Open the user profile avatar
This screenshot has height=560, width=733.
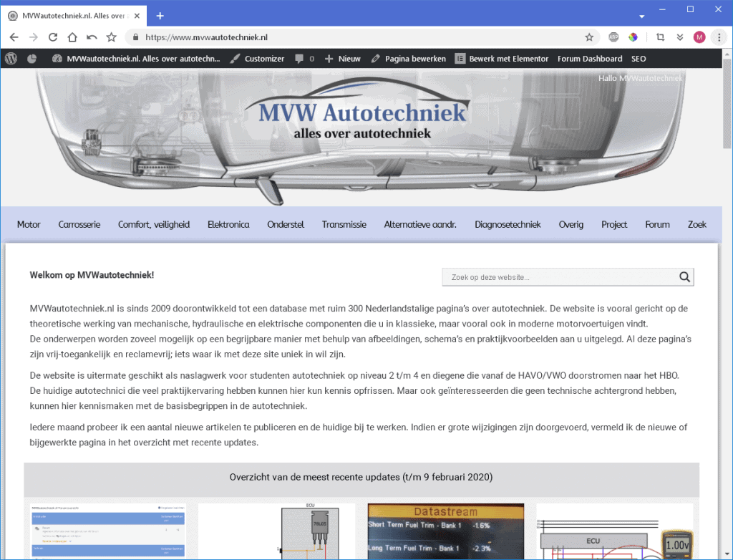coord(699,37)
